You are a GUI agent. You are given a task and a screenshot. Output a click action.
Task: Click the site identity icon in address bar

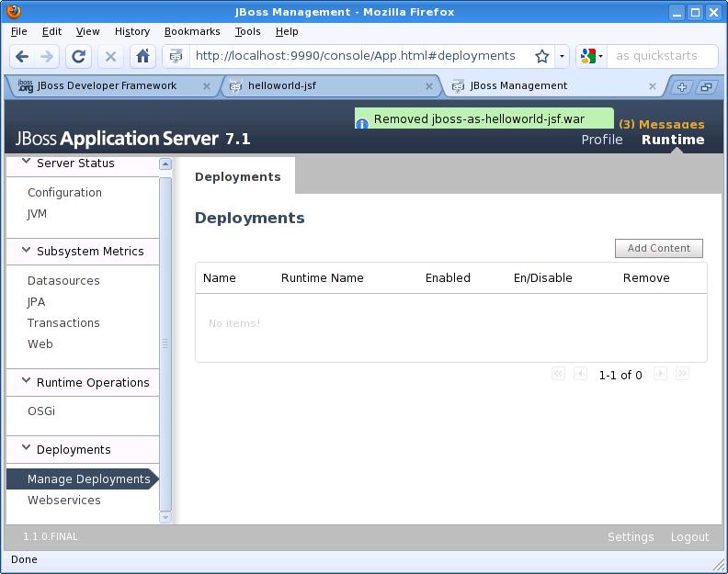point(176,57)
